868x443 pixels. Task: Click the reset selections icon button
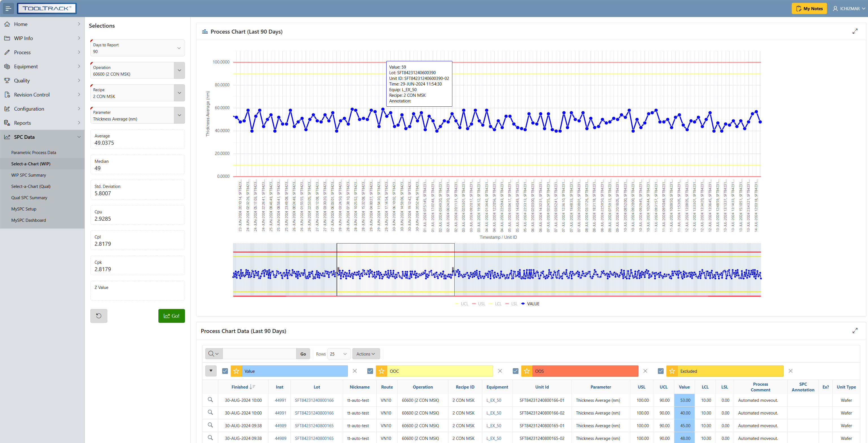click(x=99, y=316)
